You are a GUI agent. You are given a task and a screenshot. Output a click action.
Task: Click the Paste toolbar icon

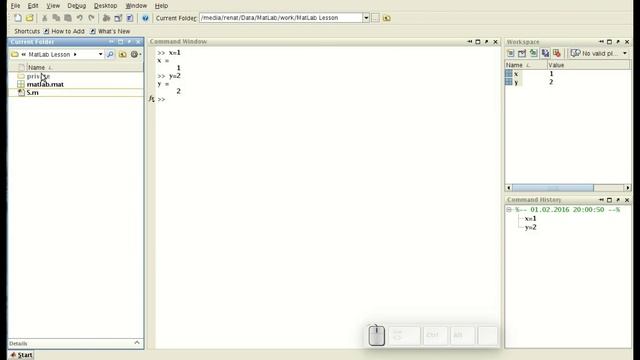(x=68, y=18)
